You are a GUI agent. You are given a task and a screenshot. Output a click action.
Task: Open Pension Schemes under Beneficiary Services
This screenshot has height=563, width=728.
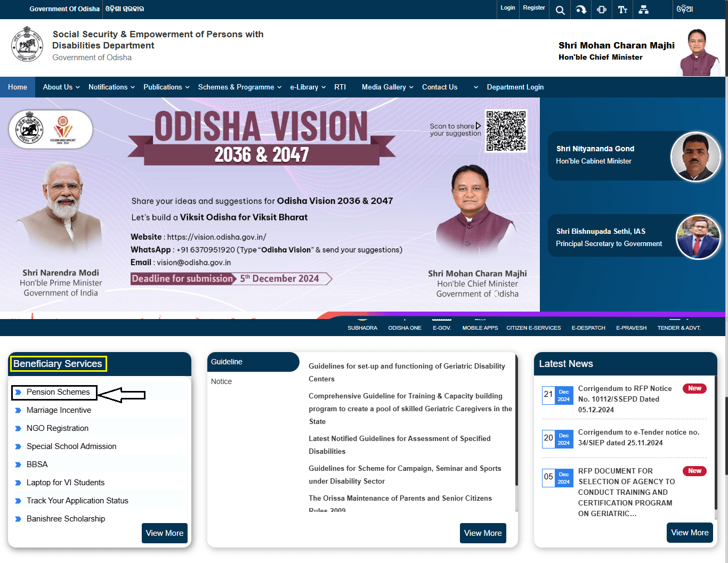tap(58, 392)
